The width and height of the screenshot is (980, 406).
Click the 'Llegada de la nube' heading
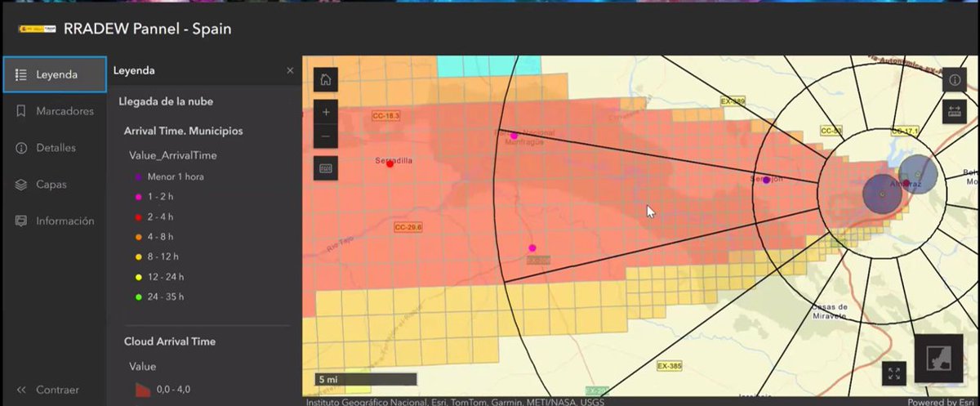point(167,102)
